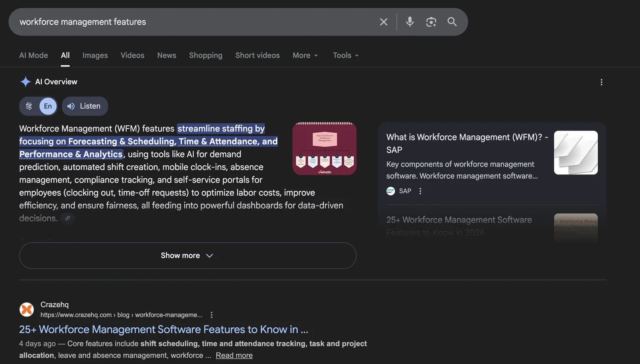
Task: Open the WFM key functions diagram thumbnail
Action: pos(324,149)
